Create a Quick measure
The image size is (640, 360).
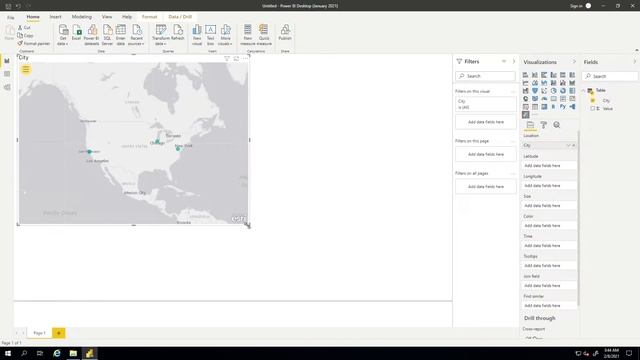click(264, 35)
